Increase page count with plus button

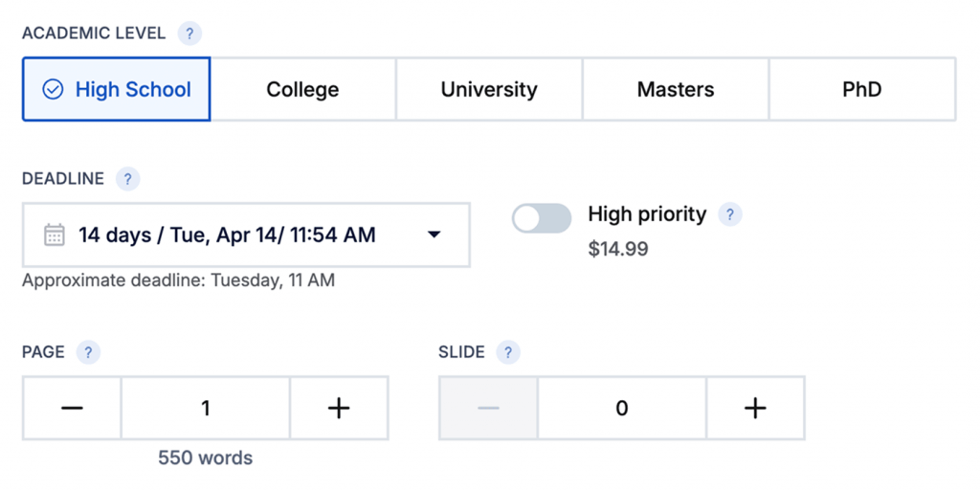339,409
